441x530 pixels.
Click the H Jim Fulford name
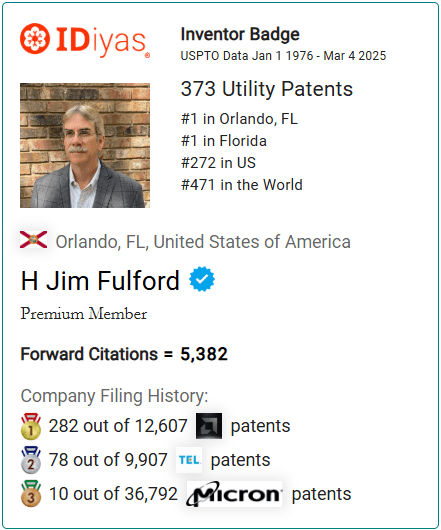click(x=100, y=281)
